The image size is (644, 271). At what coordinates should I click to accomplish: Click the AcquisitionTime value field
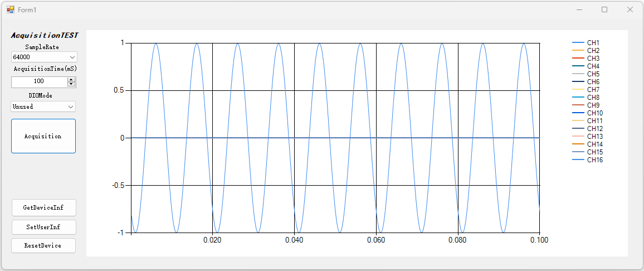[x=38, y=81]
